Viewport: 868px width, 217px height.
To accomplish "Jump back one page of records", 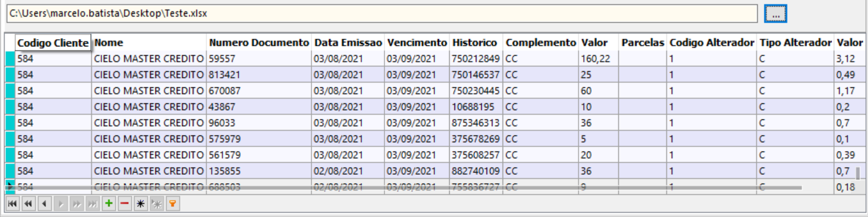I will point(28,204).
